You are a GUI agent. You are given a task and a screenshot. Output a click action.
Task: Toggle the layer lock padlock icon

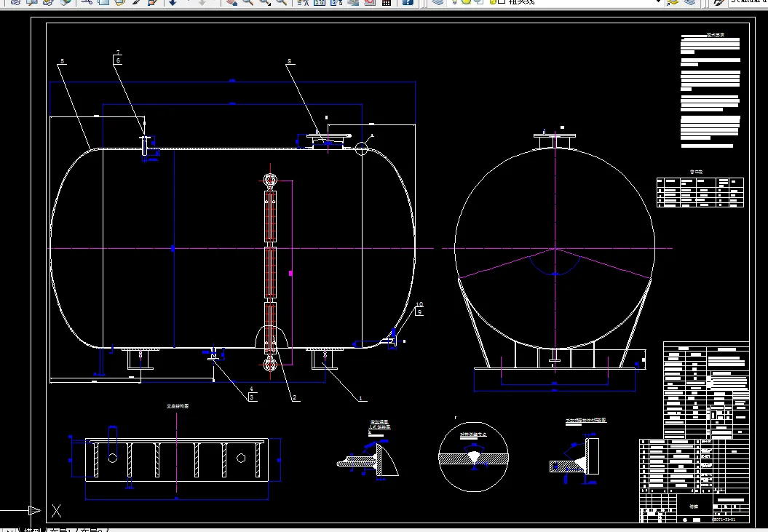[492, 2]
